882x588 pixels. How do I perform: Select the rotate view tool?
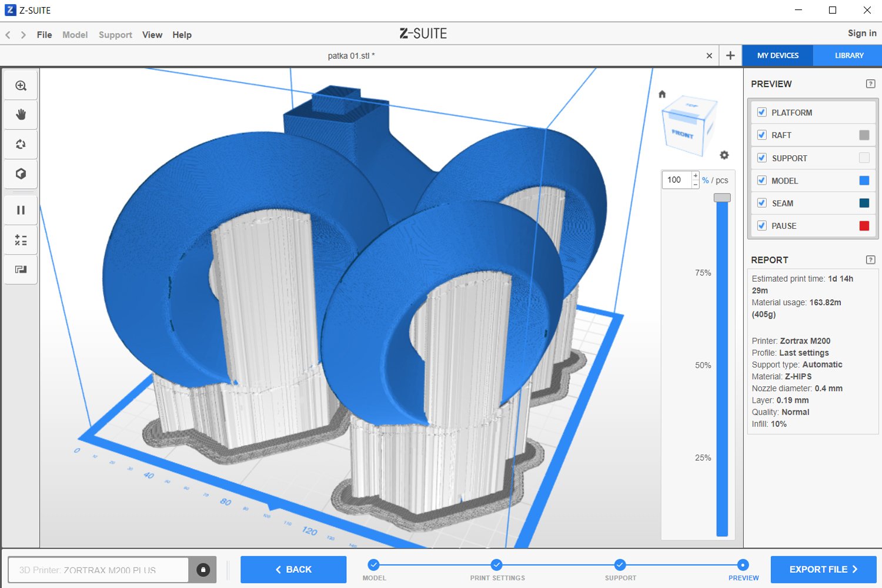tap(21, 144)
